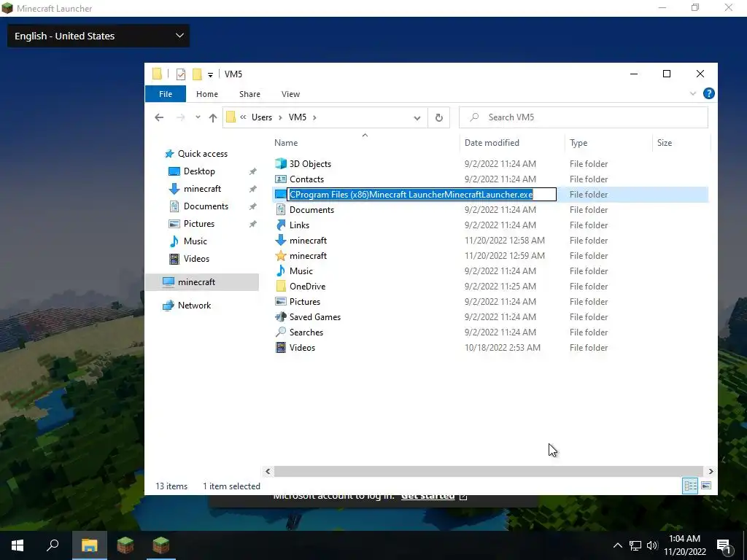Expand the chevron after VM5 breadcrumb
747x560 pixels.
coord(314,117)
